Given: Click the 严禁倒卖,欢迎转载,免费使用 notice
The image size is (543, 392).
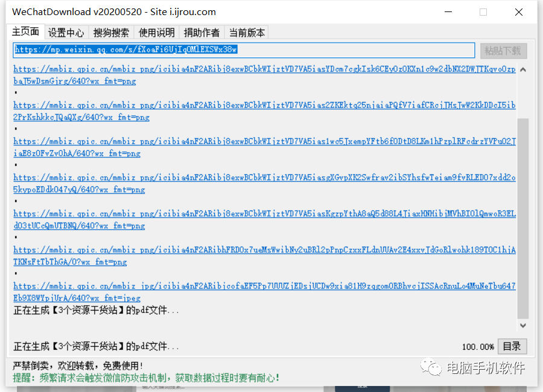Looking at the screenshot, I should click(78, 365).
